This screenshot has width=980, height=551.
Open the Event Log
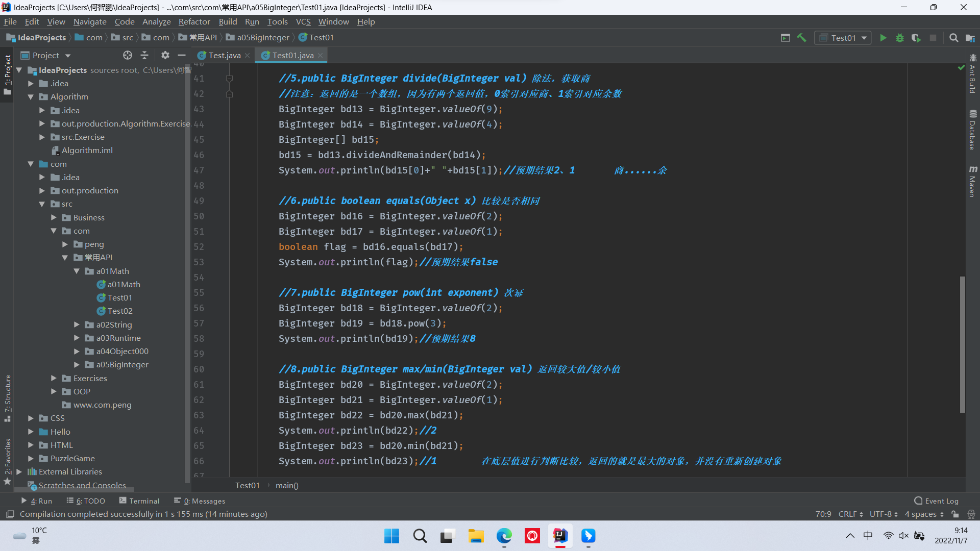click(937, 501)
